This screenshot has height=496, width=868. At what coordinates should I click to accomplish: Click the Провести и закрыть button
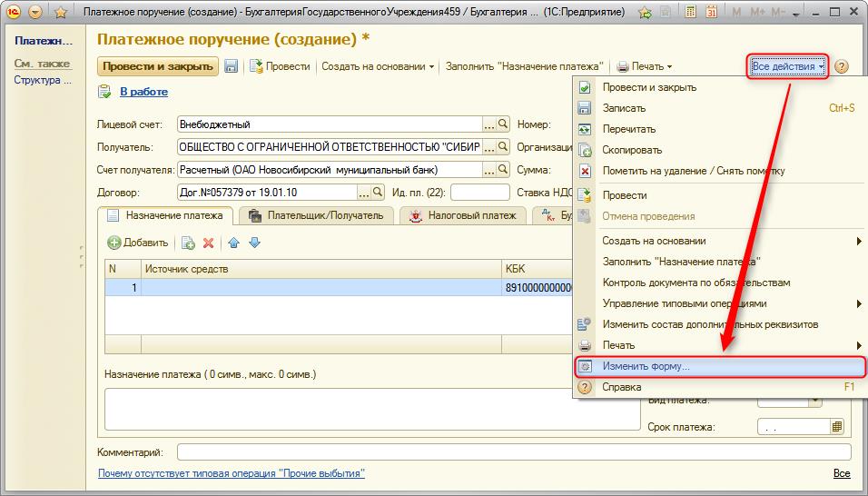tap(158, 66)
